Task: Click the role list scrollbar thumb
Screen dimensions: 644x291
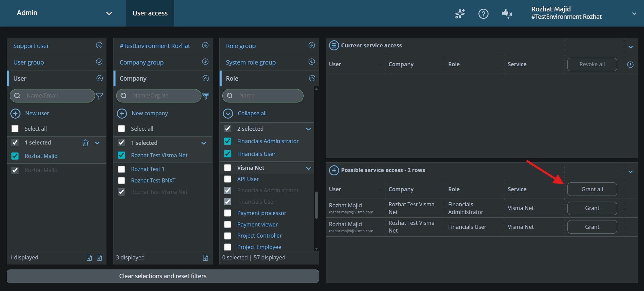Action: (x=316, y=205)
